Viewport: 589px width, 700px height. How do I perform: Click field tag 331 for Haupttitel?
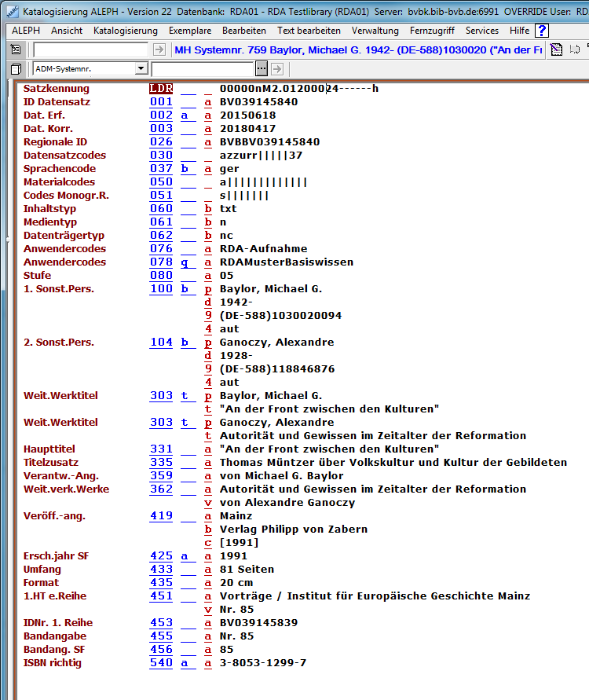[161, 449]
